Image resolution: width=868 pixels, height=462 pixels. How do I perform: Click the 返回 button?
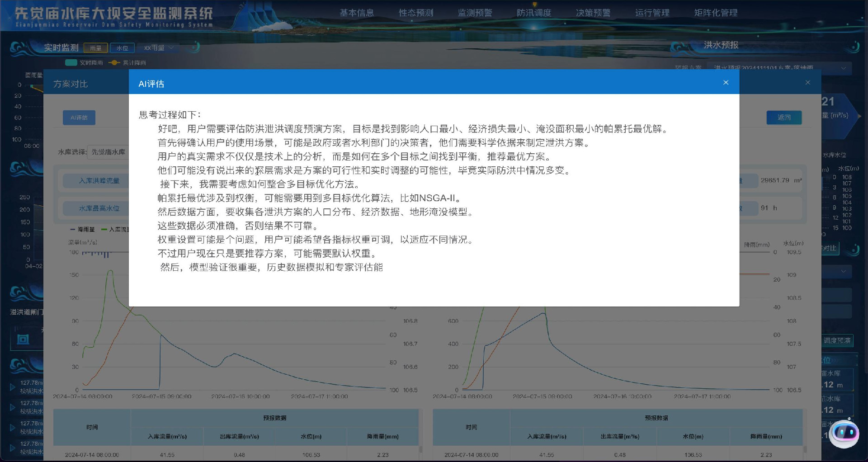[784, 118]
